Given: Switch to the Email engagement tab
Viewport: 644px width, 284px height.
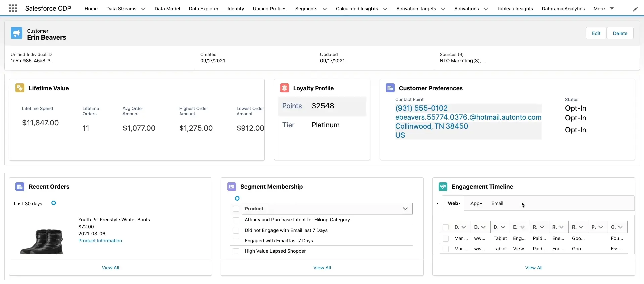Looking at the screenshot, I should 497,203.
